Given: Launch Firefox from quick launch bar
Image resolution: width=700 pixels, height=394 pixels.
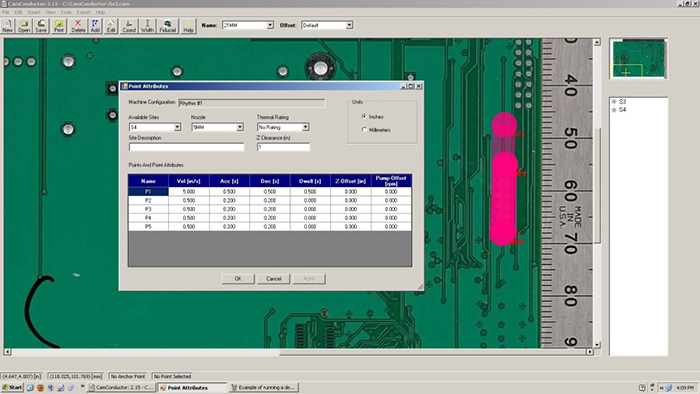Looking at the screenshot, I should [41, 388].
